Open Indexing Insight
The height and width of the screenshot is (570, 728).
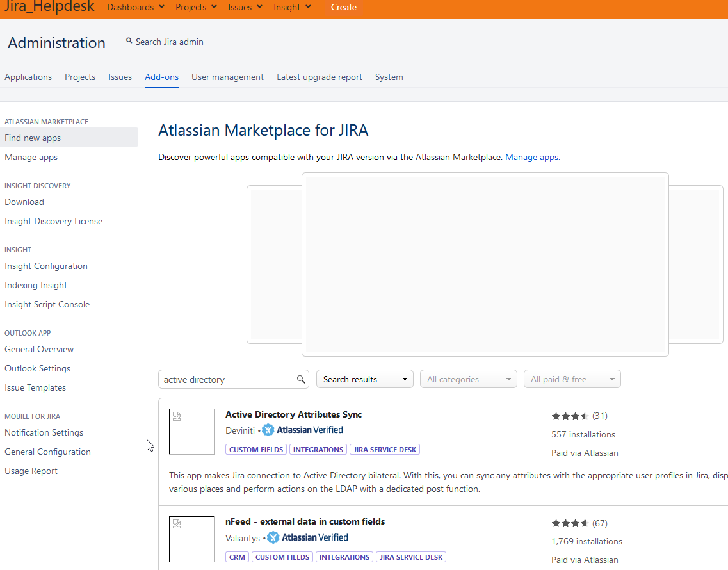[36, 285]
